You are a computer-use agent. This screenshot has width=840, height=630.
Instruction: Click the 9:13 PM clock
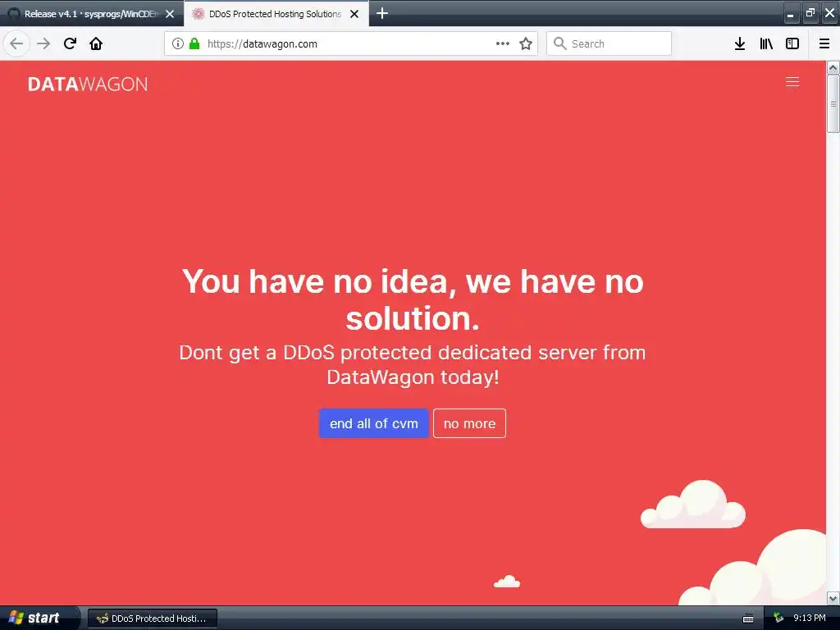click(810, 619)
